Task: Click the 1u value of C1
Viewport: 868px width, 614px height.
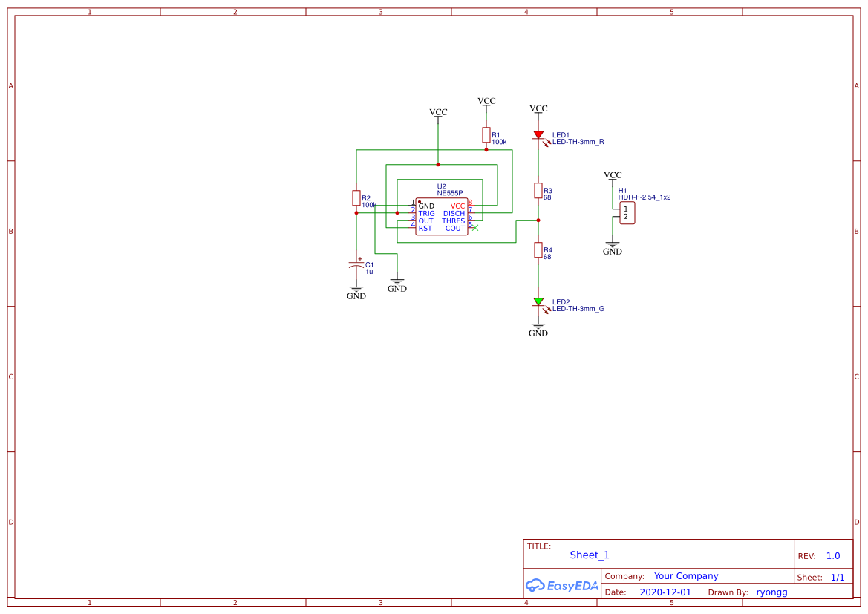Action: pos(369,272)
